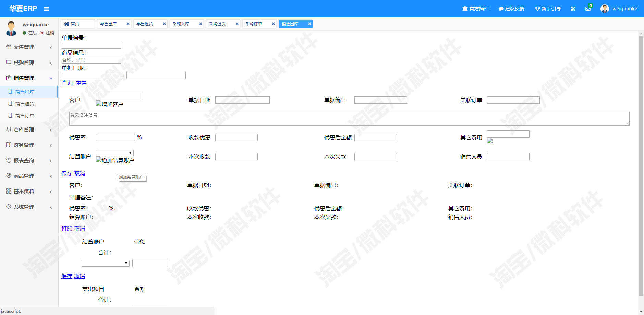
Task: Click the 查询 link
Action: pos(67,83)
